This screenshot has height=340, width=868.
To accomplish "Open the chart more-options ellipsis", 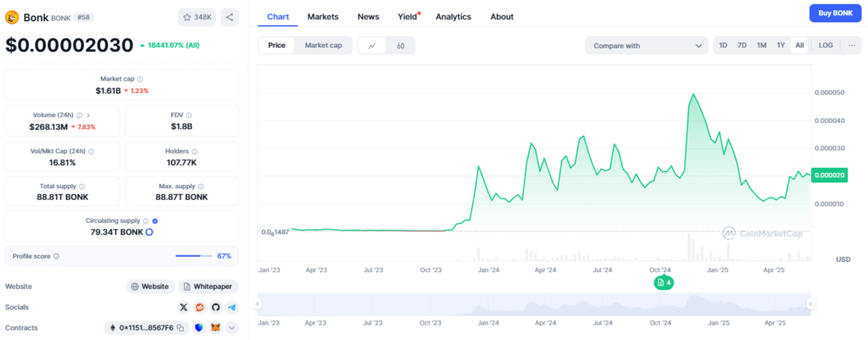I will point(851,46).
